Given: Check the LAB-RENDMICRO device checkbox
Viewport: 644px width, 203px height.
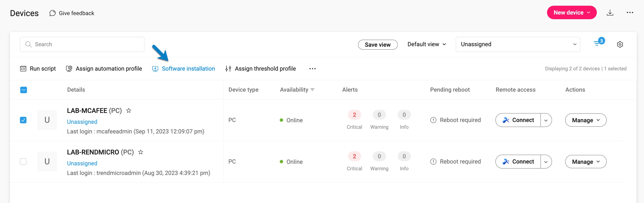Looking at the screenshot, I should 23,161.
